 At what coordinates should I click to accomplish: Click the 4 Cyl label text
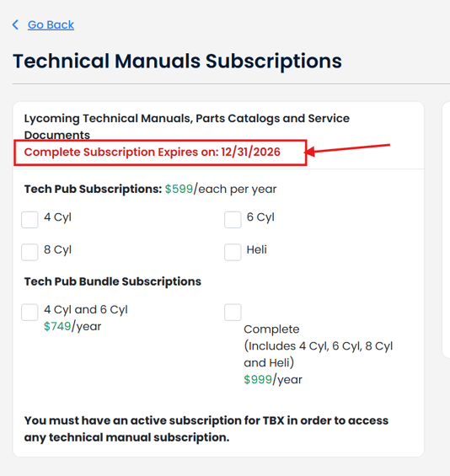coord(57,217)
